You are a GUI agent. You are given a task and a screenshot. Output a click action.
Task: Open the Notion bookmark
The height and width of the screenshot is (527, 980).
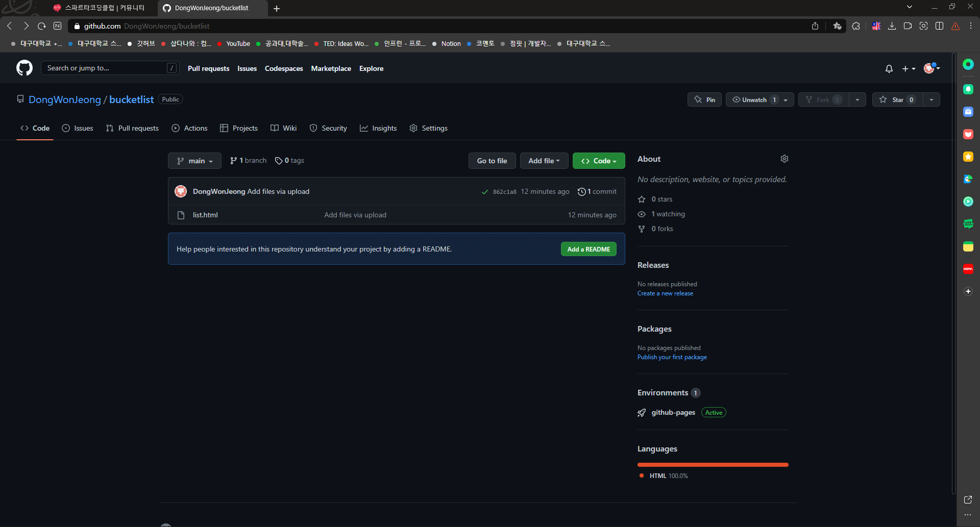(447, 44)
